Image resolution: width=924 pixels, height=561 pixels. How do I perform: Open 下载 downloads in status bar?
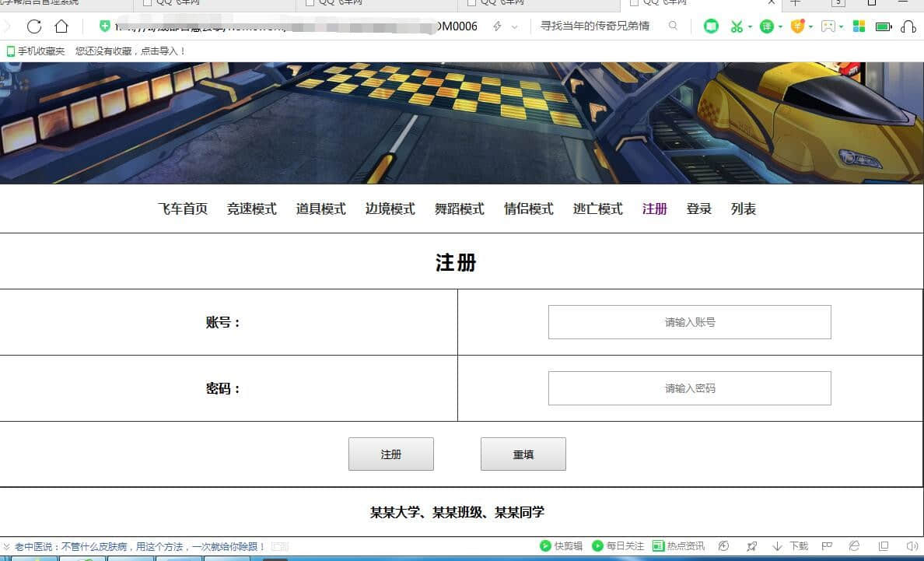pos(791,546)
